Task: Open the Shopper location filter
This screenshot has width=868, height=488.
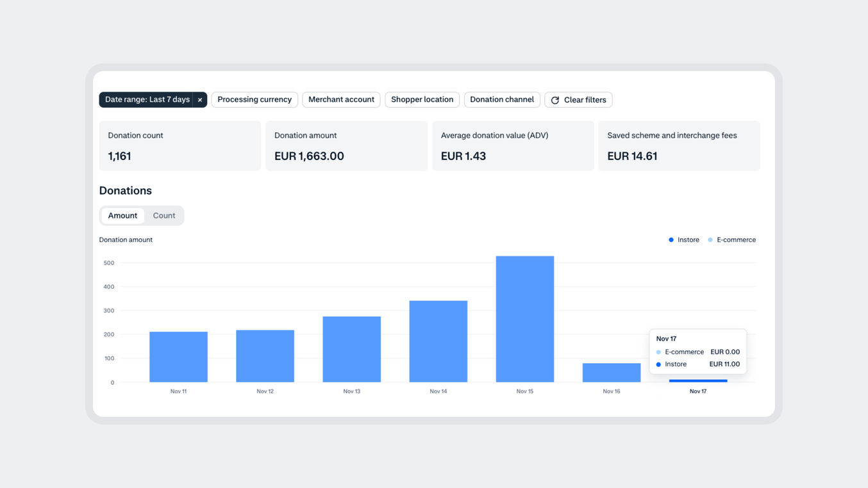Action: 422,99
